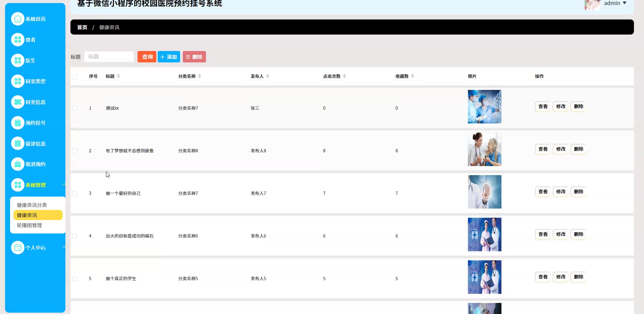The width and height of the screenshot is (644, 314).
Task: Click the 添加 add button
Action: 169,57
